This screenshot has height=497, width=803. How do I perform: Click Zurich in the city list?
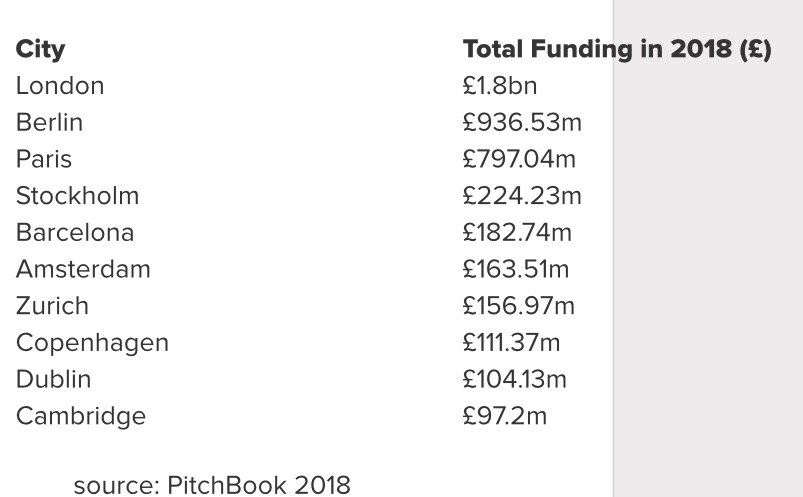pyautogui.click(x=52, y=306)
